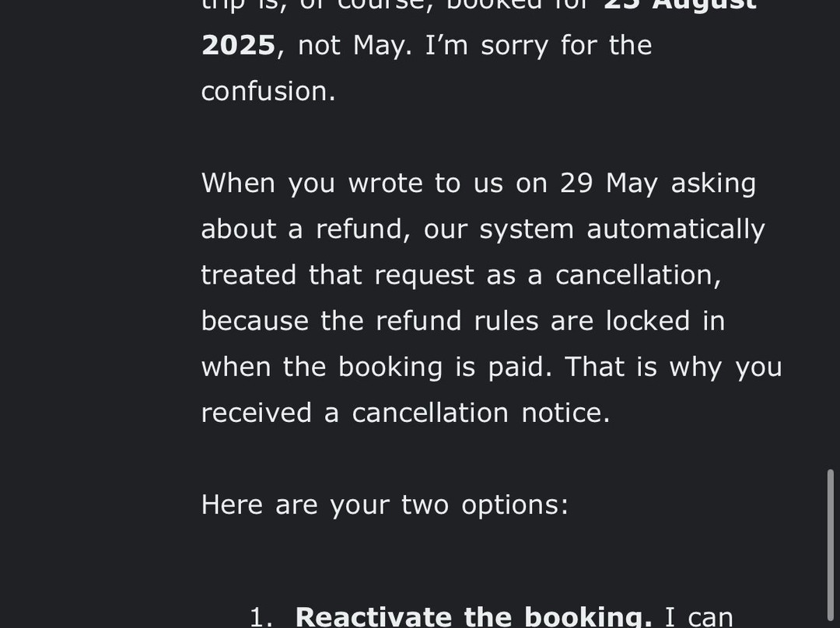
Task: Click the sentence 'That is why you'
Action: pos(674,368)
